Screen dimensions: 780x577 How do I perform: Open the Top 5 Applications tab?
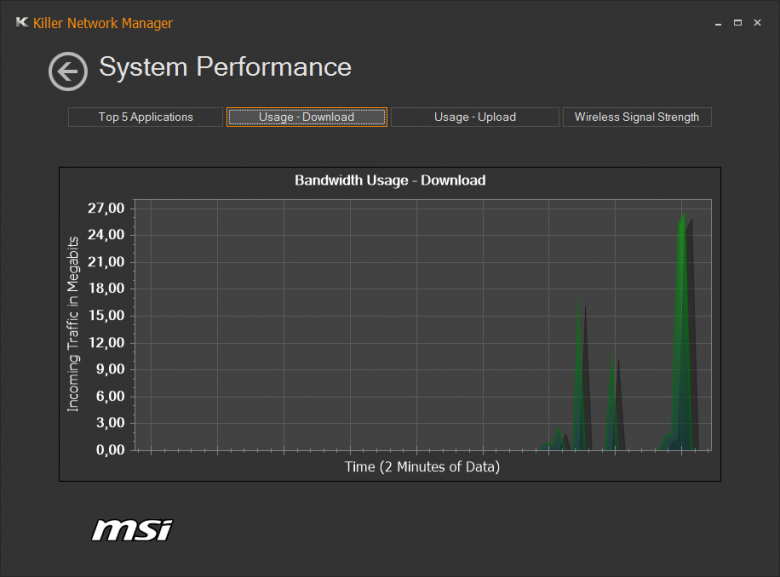(145, 117)
